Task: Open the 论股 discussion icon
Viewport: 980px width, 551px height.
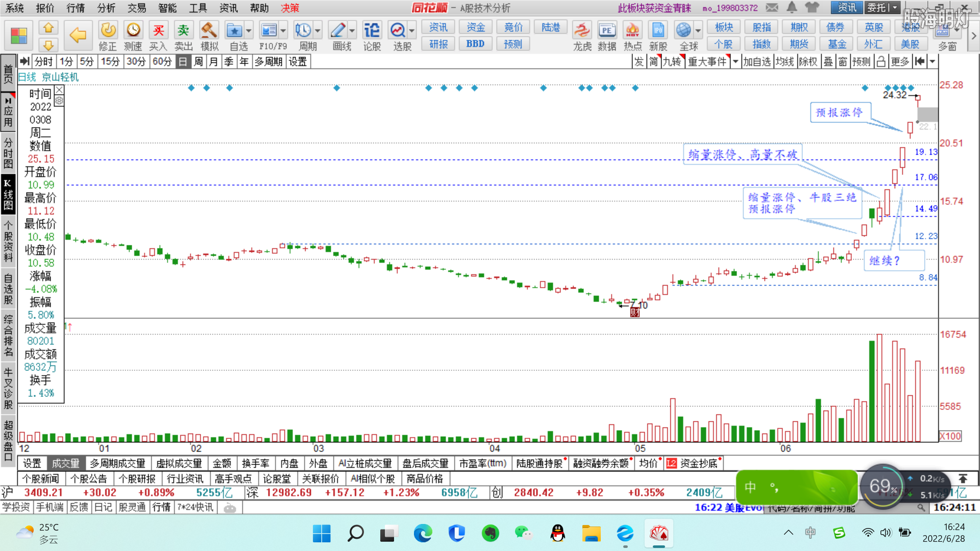Action: [x=372, y=36]
